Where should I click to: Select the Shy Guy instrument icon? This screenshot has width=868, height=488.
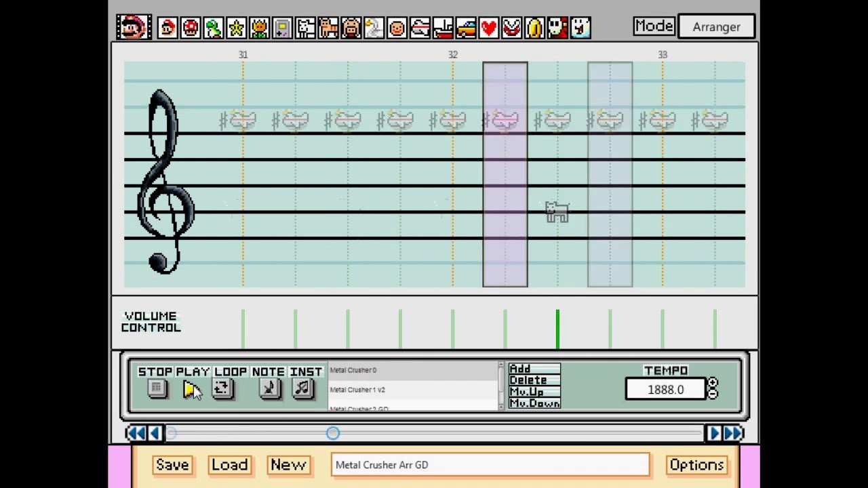(x=558, y=28)
